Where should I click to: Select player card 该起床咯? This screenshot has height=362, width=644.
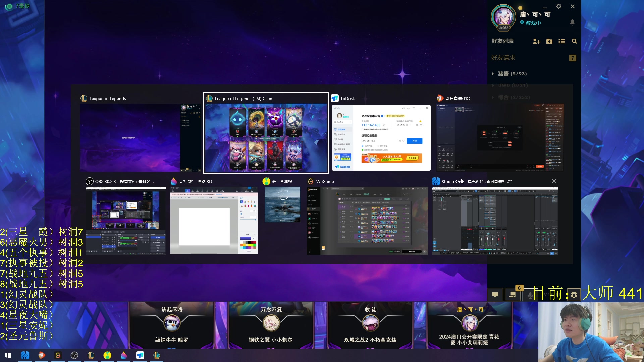coord(172,325)
